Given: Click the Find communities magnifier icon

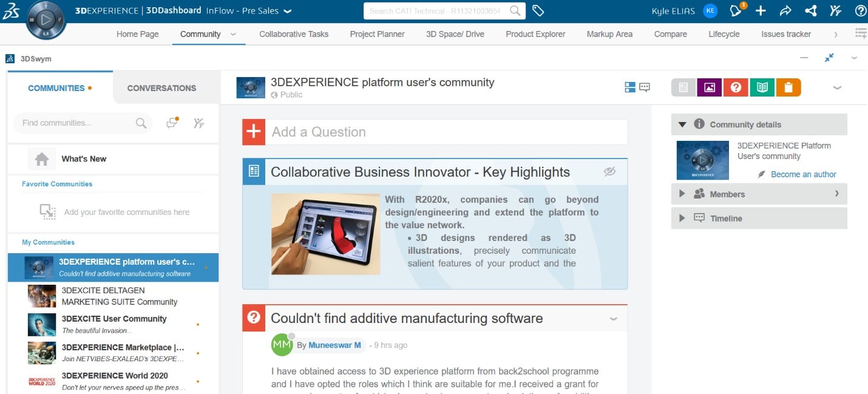Looking at the screenshot, I should (x=141, y=123).
